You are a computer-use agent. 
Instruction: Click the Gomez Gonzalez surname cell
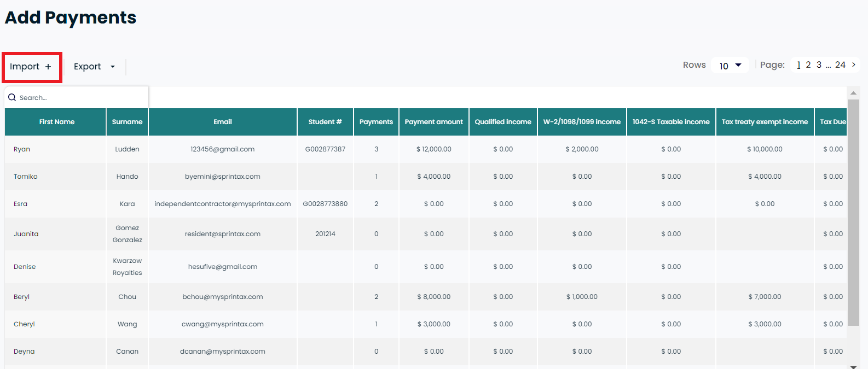point(127,234)
